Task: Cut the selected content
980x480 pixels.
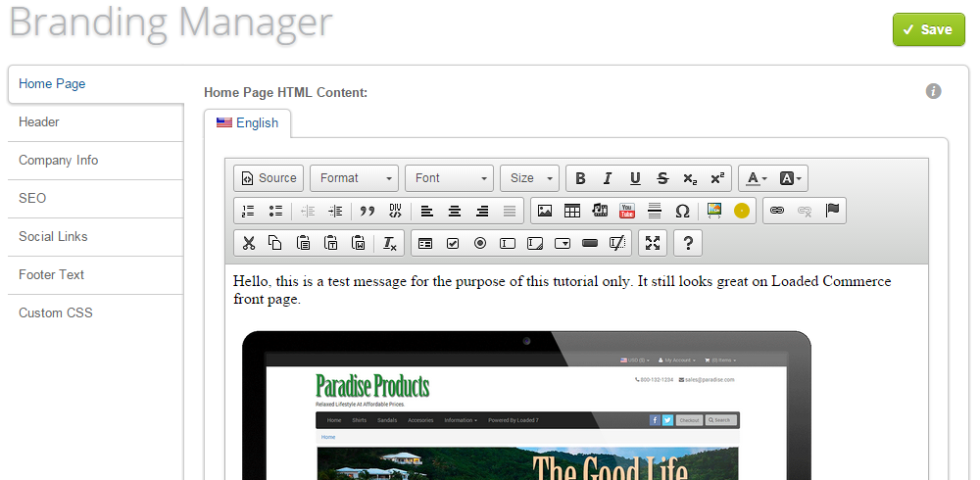Action: pyautogui.click(x=248, y=244)
